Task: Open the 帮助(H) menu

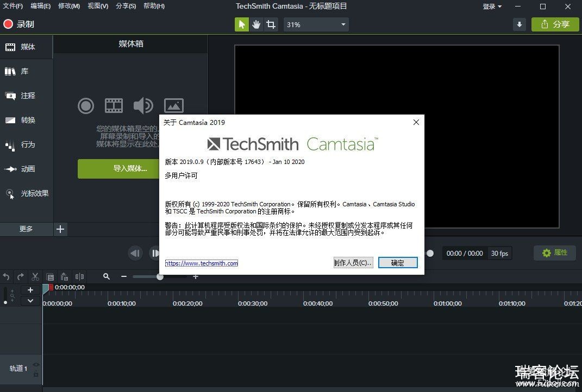Action: (x=154, y=6)
